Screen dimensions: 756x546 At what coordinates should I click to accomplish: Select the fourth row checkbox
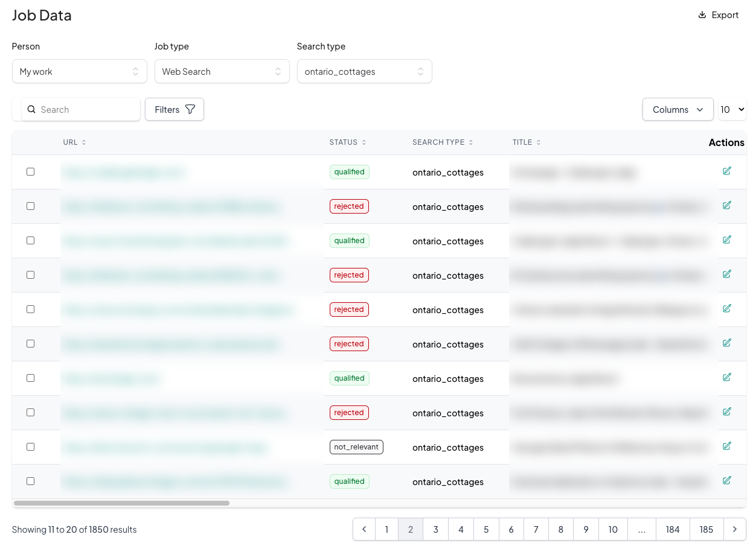pos(31,275)
